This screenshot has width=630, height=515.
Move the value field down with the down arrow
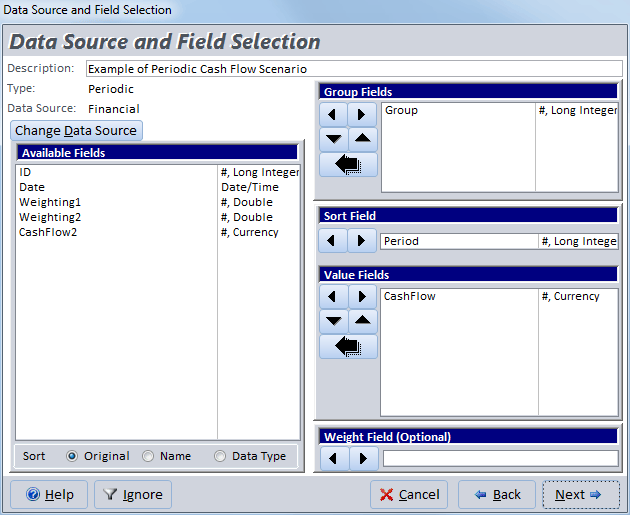(x=334, y=321)
